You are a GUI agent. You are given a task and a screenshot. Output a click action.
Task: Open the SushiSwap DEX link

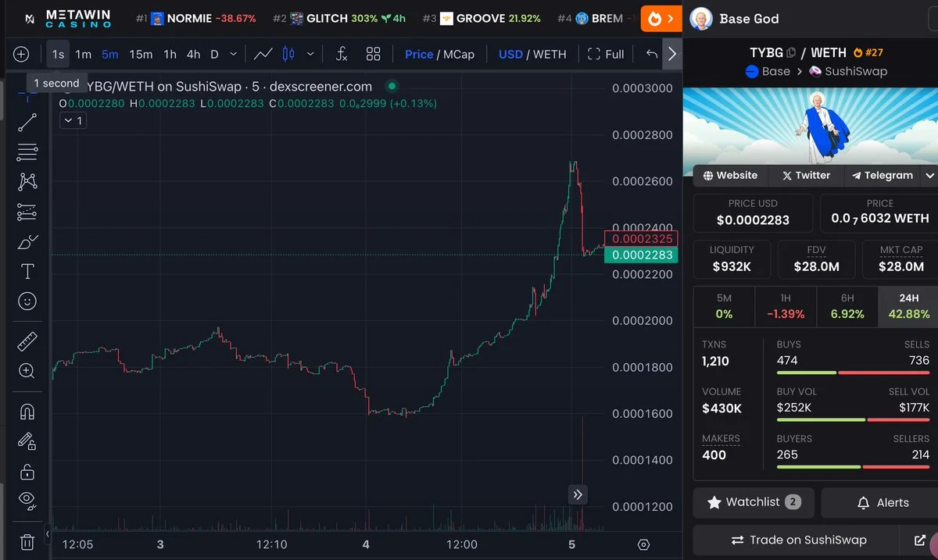[x=848, y=71]
